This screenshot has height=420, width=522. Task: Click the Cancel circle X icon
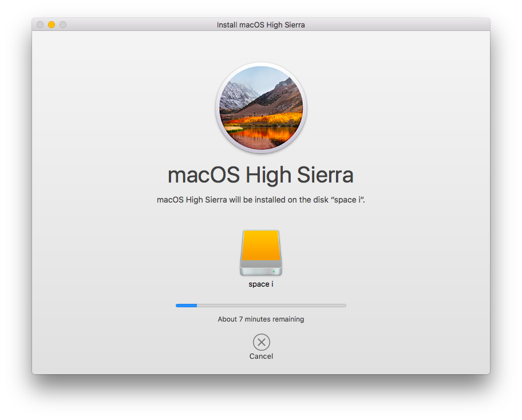click(262, 342)
